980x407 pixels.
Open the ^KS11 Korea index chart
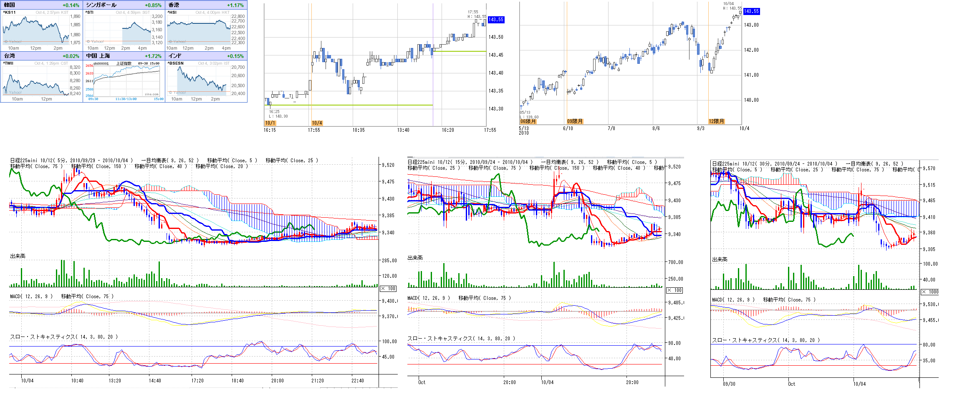(x=35, y=29)
